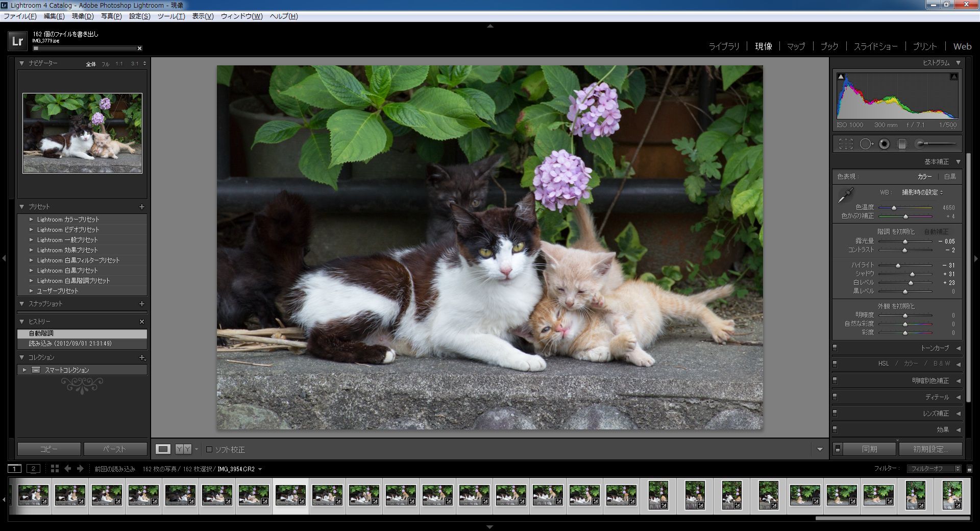Toggle the ディテール panel on/off switch
The image size is (980, 531).
[835, 397]
